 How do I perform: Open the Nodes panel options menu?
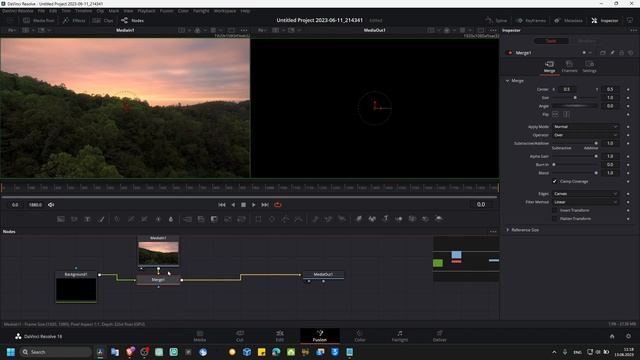tap(493, 231)
